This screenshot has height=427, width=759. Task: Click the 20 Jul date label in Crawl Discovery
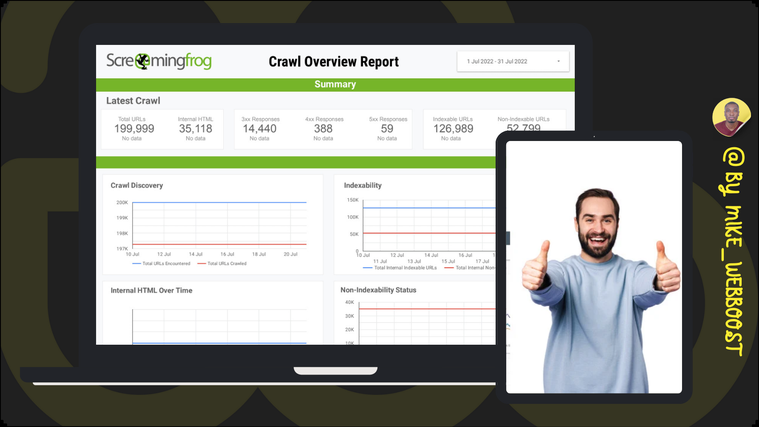[290, 254]
